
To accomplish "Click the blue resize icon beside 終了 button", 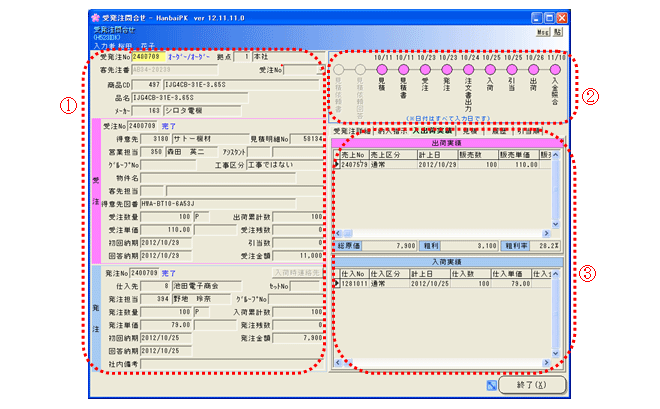I will click(493, 385).
